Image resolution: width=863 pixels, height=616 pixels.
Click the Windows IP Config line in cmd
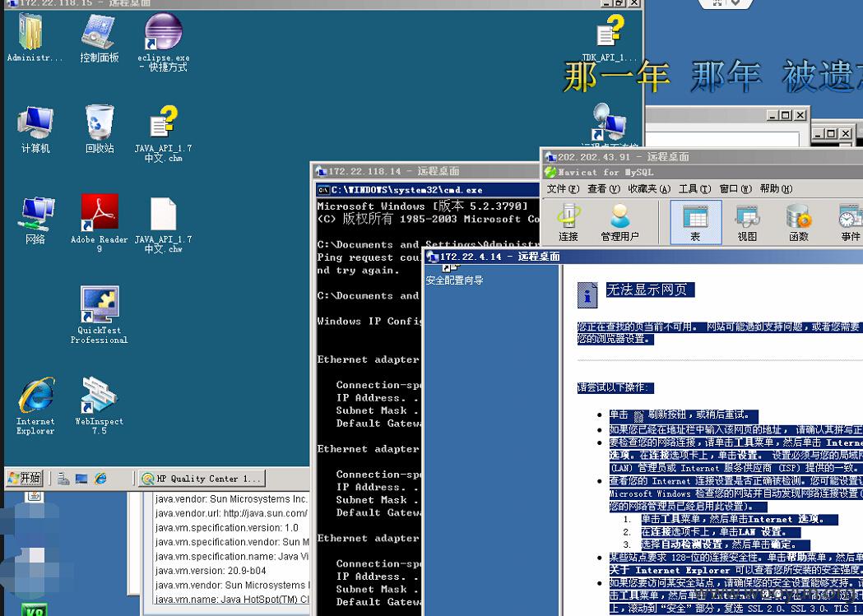point(369,322)
